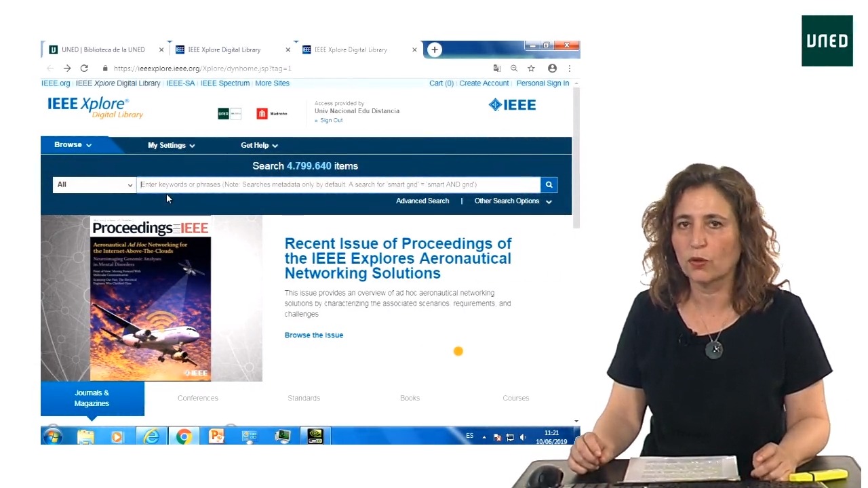Click into the keyword search field
This screenshot has height=488, width=868.
click(338, 184)
